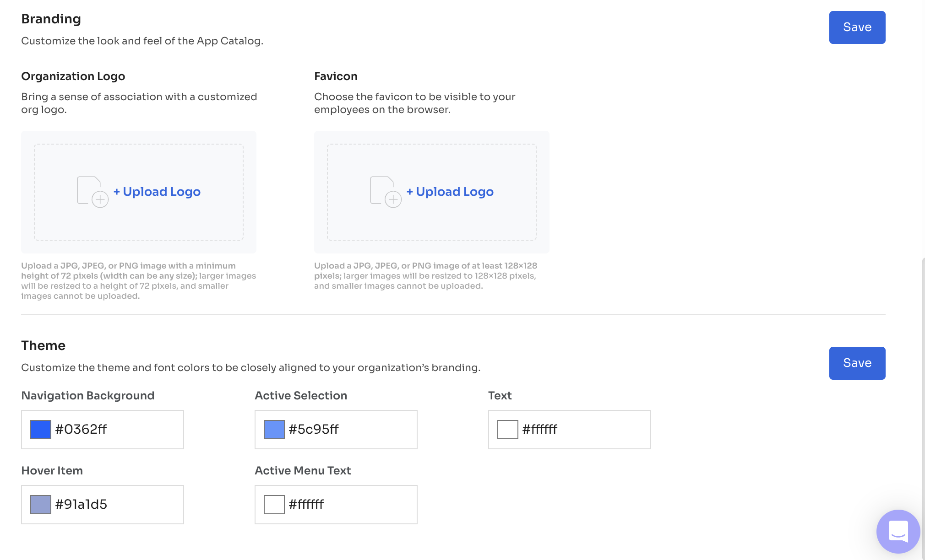Click the vertical scrollbar on the right edge

(923, 407)
